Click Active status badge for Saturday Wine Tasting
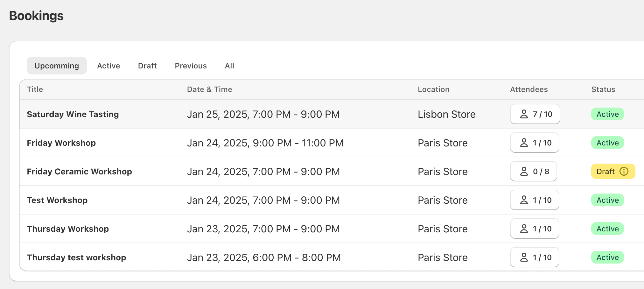 click(607, 114)
